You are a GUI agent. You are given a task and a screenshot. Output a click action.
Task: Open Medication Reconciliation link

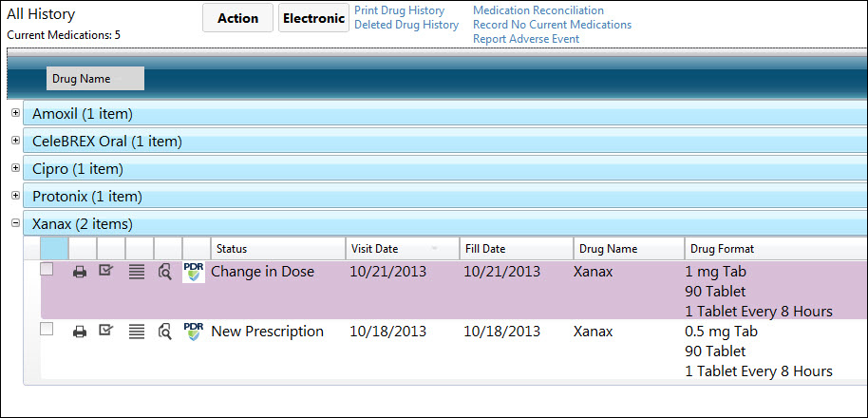pos(538,10)
